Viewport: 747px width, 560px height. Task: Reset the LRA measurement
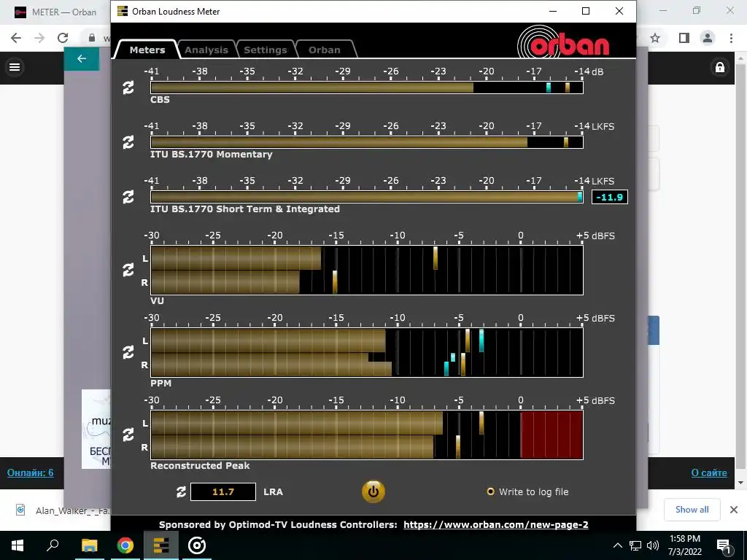[181, 492]
